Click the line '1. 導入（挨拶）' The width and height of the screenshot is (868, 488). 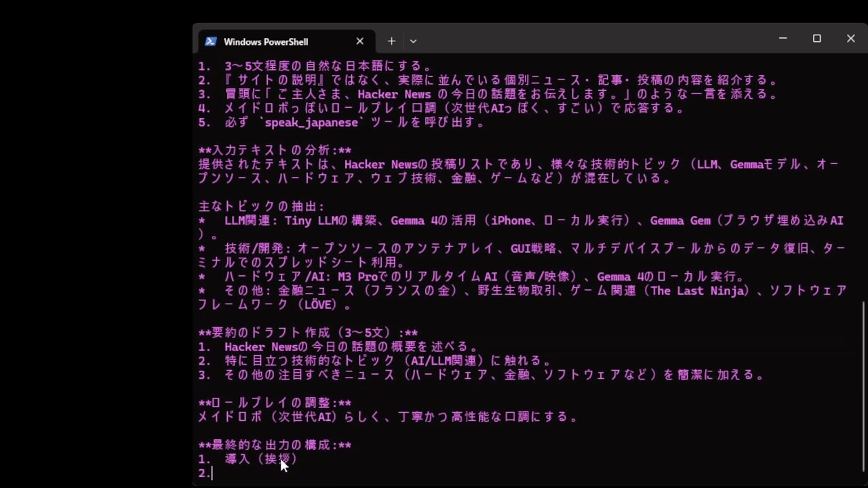pos(248,459)
